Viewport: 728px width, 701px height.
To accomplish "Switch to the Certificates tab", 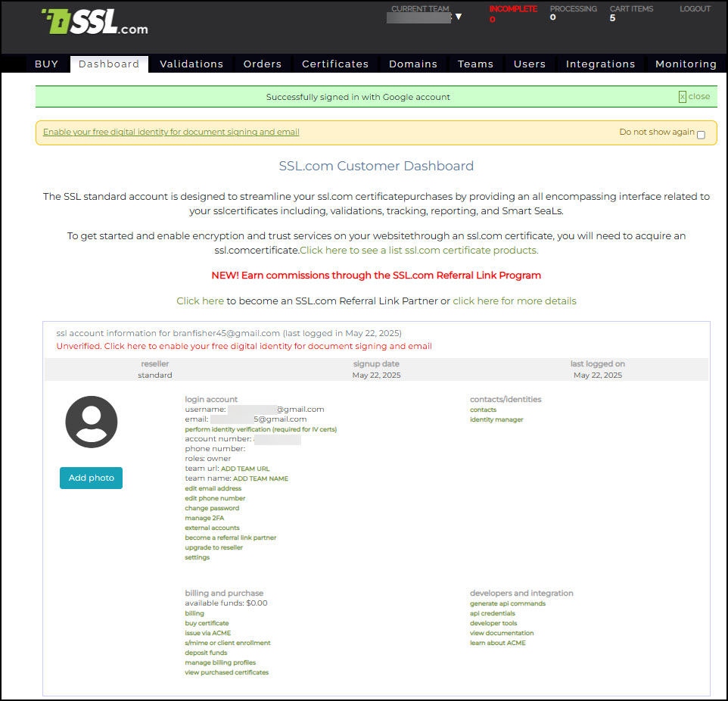I will [335, 64].
